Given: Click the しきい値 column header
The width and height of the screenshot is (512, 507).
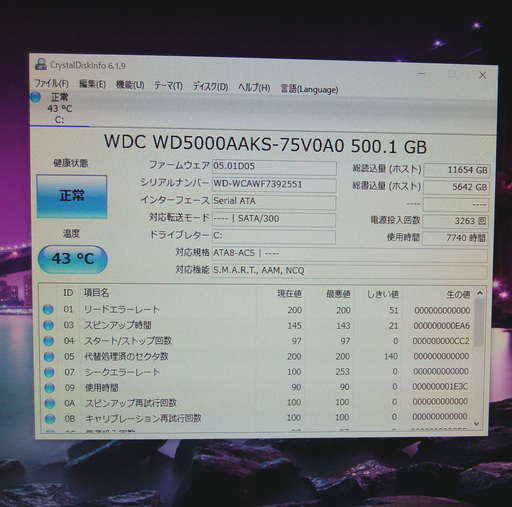Looking at the screenshot, I should 378,294.
